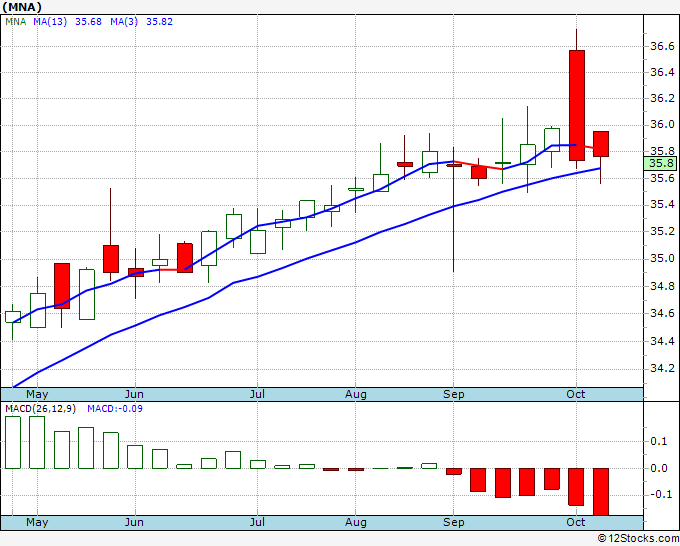Click the 34.4 price axis label
The image size is (680, 546).
(x=662, y=341)
